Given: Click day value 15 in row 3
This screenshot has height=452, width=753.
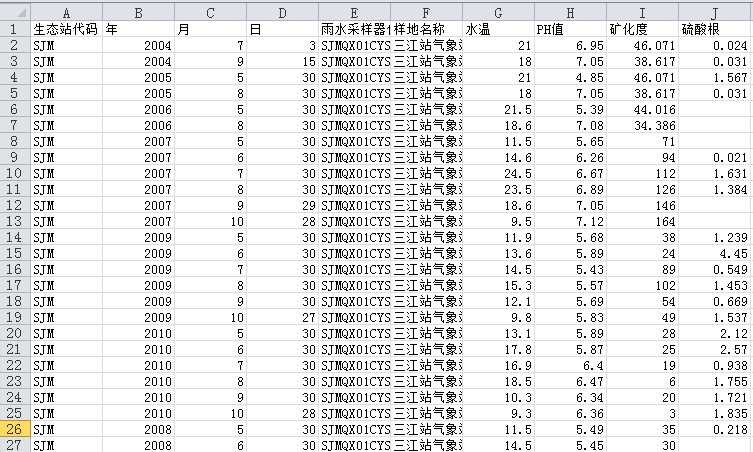Looking at the screenshot, I should point(282,61).
